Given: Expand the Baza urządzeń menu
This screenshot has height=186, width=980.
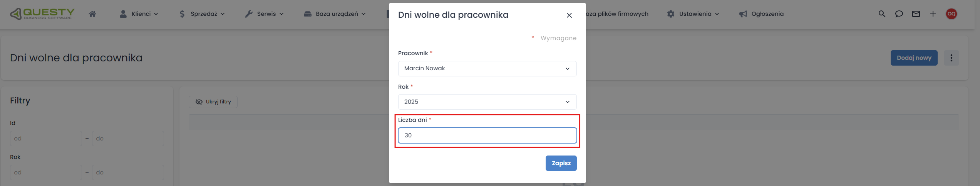Looking at the screenshot, I should coord(335,14).
